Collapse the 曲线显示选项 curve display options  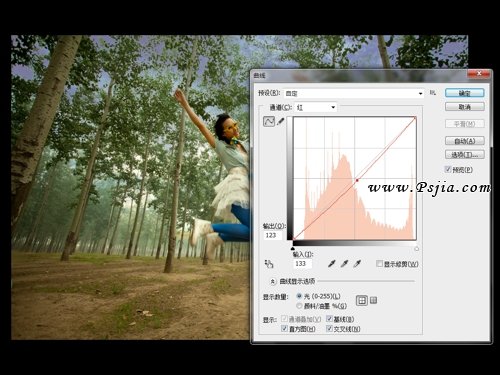pyautogui.click(x=273, y=281)
